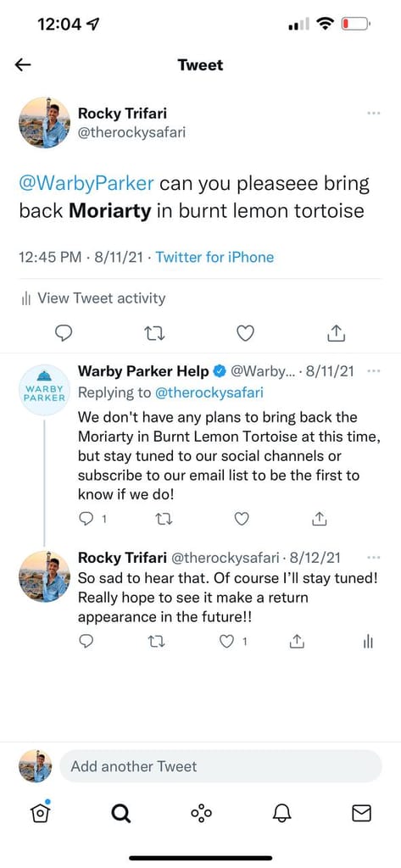Screen dimensions: 401x868
Task: View analytics icon on Rocky's last reply
Action: 368,642
